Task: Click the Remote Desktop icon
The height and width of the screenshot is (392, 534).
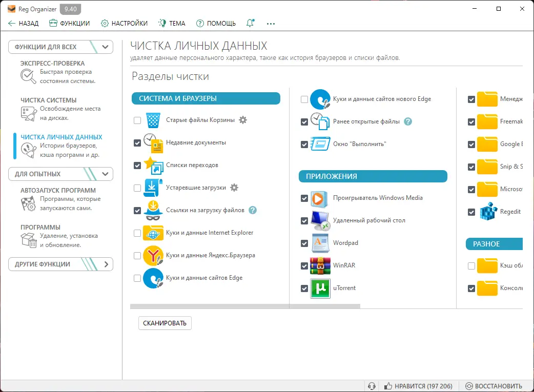Action: click(x=320, y=221)
